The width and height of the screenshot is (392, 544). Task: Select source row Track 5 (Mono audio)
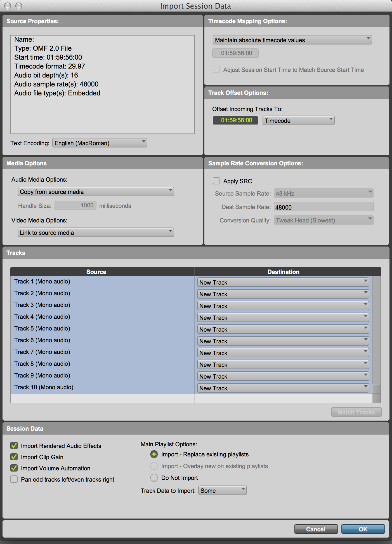(102, 329)
